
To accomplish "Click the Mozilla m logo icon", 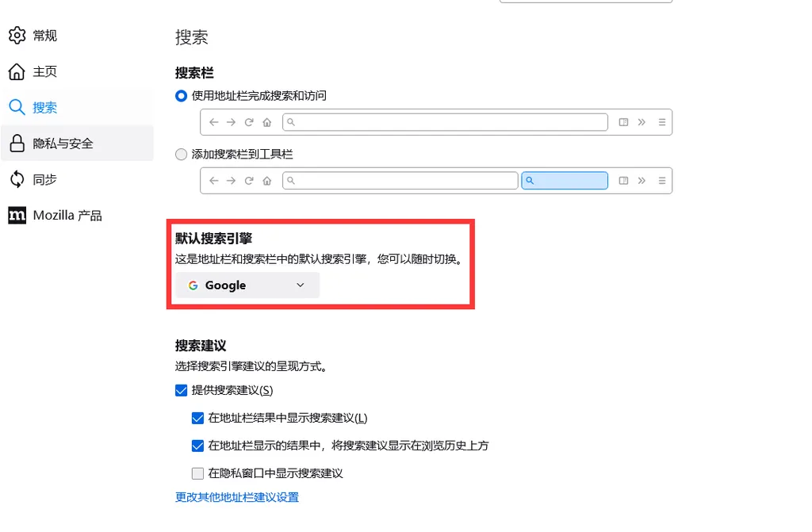I will pyautogui.click(x=17, y=215).
